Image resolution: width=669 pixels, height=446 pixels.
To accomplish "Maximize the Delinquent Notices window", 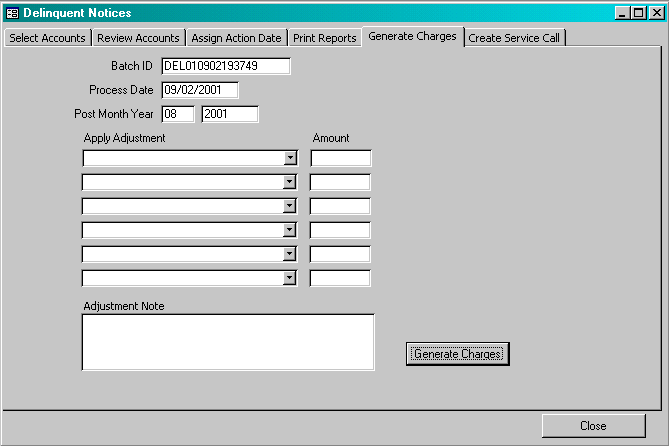I will (638, 13).
